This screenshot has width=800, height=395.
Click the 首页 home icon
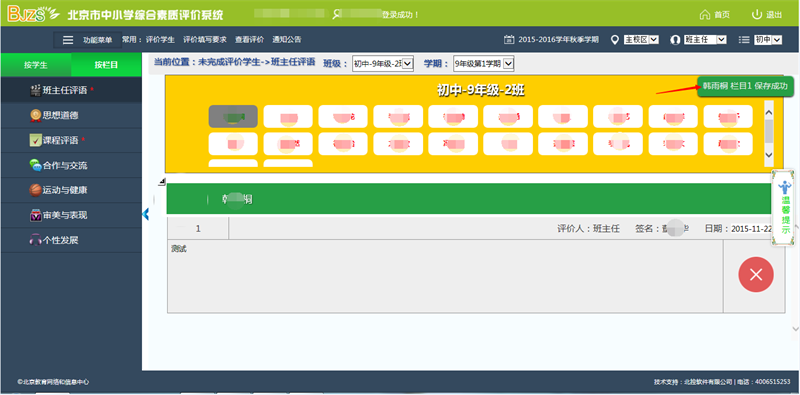[705, 15]
